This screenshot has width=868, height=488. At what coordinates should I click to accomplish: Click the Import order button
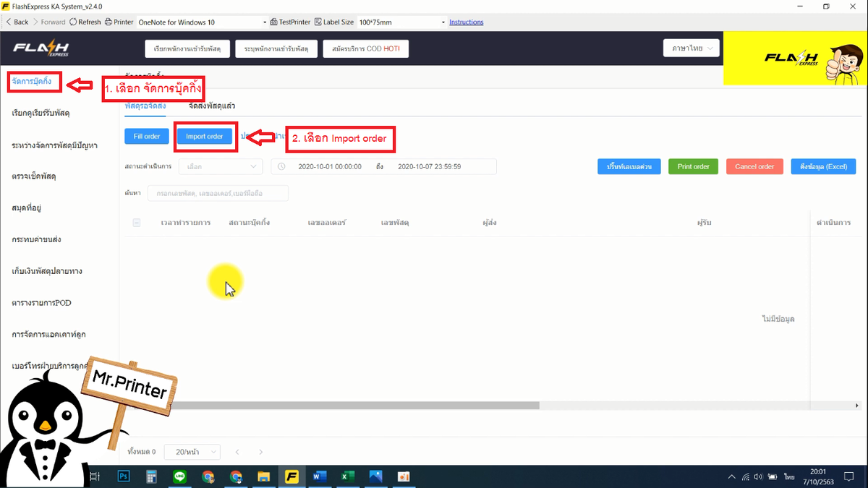pos(205,136)
